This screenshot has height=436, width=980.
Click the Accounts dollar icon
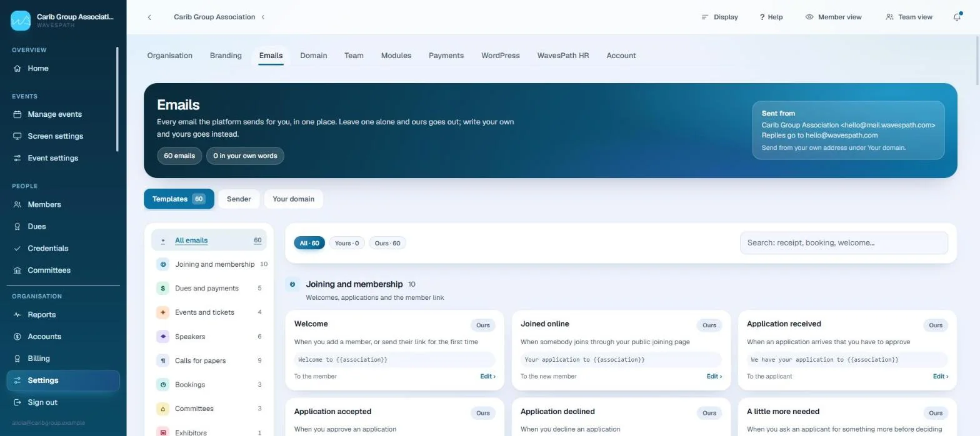pyautogui.click(x=17, y=337)
